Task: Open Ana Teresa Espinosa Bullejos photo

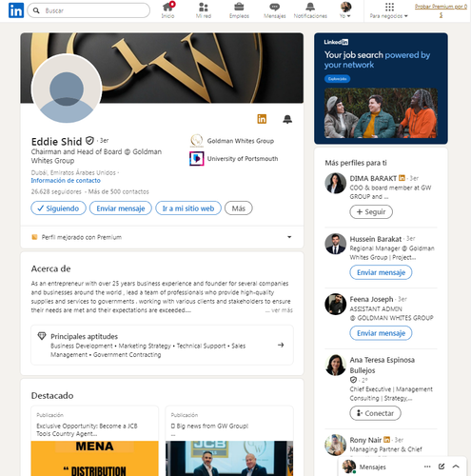Action: (x=336, y=365)
